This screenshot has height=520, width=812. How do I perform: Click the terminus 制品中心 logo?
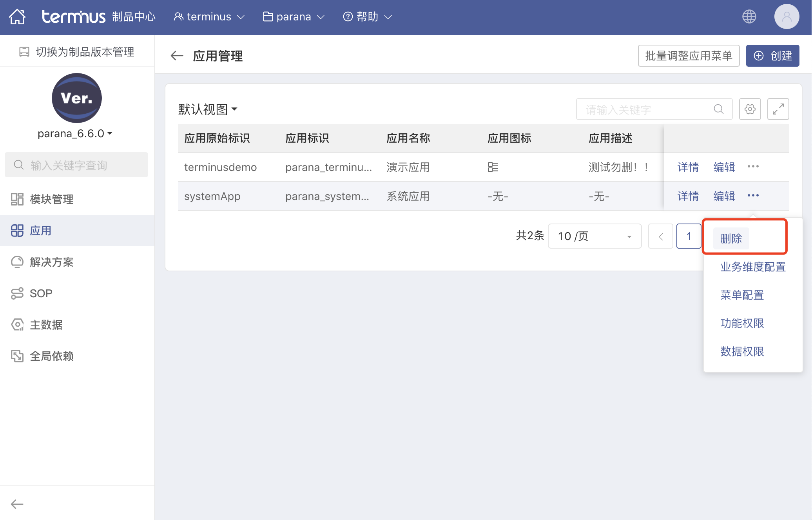[x=99, y=17]
